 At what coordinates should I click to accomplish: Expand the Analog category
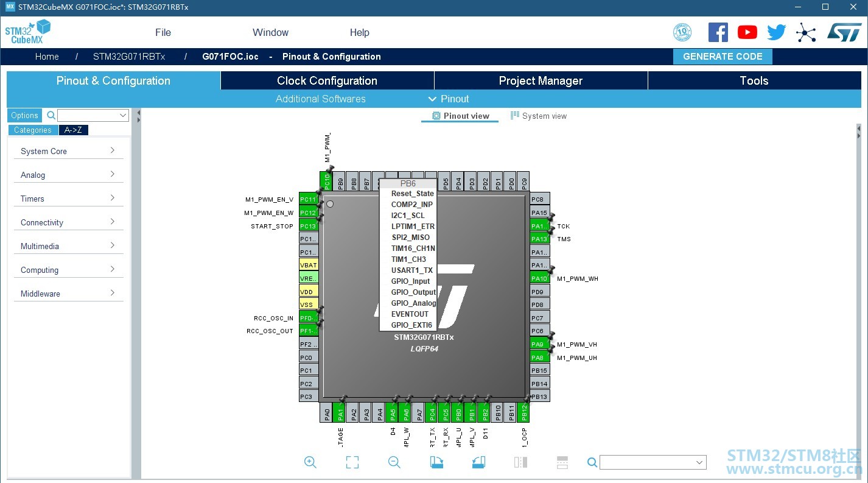click(69, 175)
